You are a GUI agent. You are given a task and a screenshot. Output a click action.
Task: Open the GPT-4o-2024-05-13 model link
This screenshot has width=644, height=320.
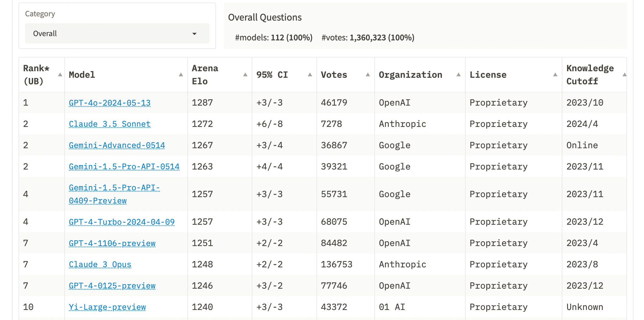109,103
